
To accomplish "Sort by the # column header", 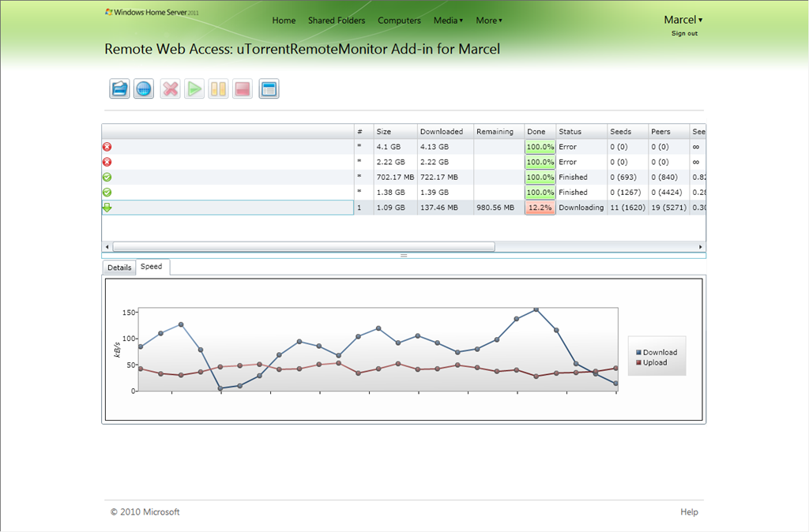I will (363, 132).
